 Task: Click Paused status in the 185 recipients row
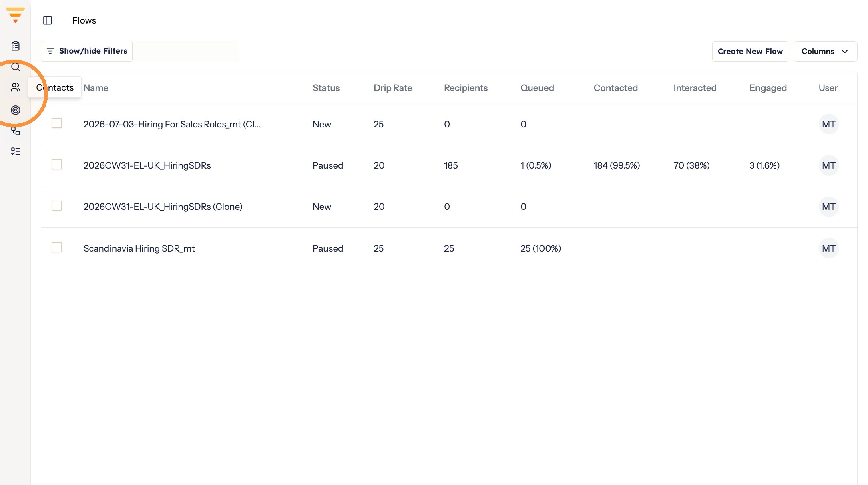[328, 165]
